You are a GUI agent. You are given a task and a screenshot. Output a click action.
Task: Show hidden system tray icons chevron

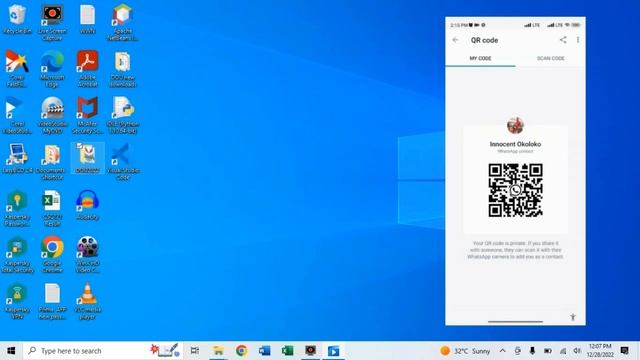click(x=502, y=351)
